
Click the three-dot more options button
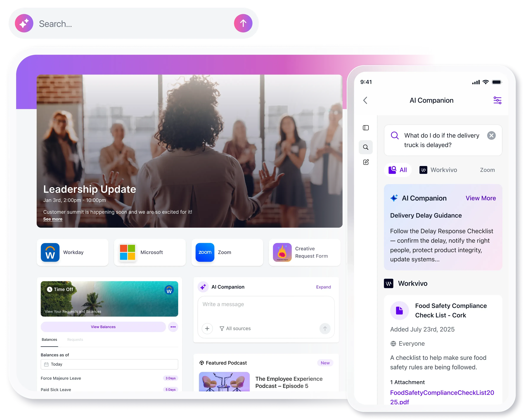[173, 327]
